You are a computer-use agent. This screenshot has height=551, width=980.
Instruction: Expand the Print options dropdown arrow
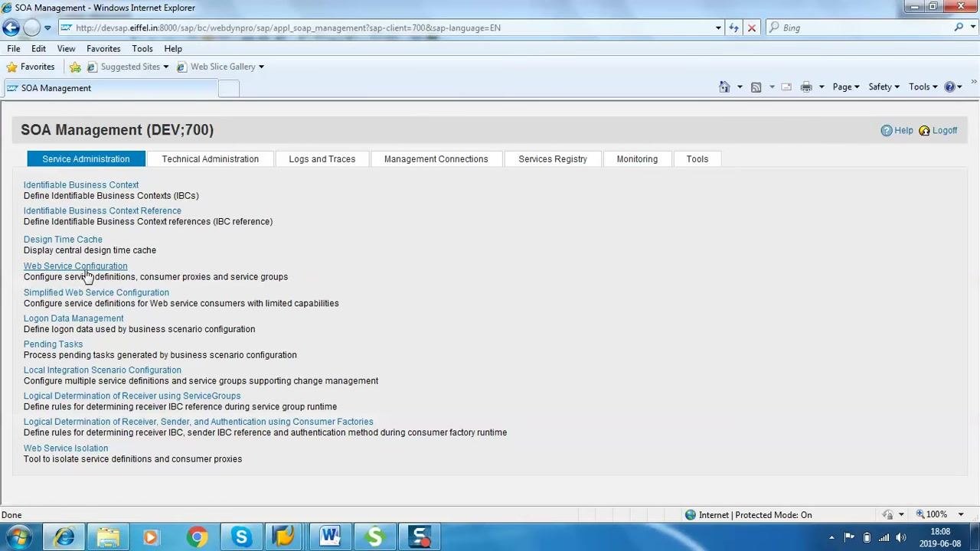(x=822, y=86)
